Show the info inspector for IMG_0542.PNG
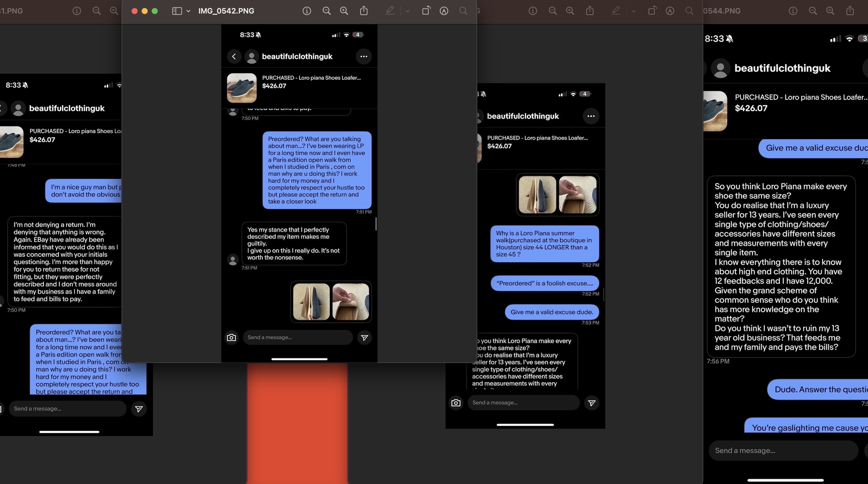868x484 pixels. click(x=307, y=11)
